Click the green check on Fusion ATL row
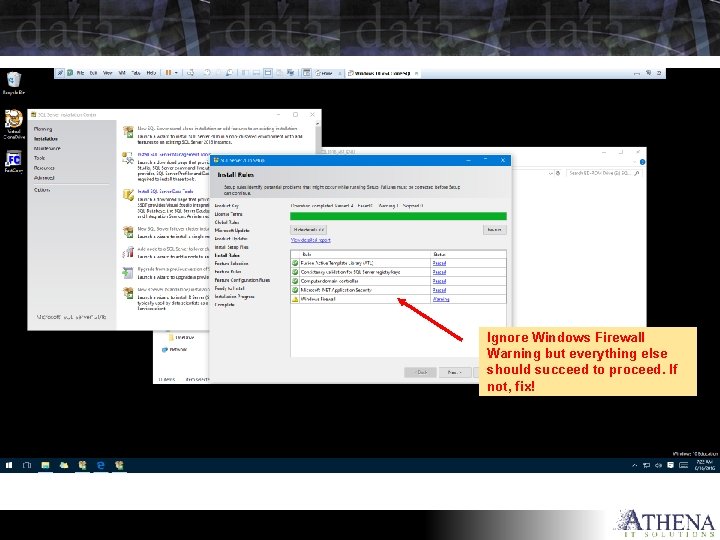Screen dimensions: 720x540 295,263
